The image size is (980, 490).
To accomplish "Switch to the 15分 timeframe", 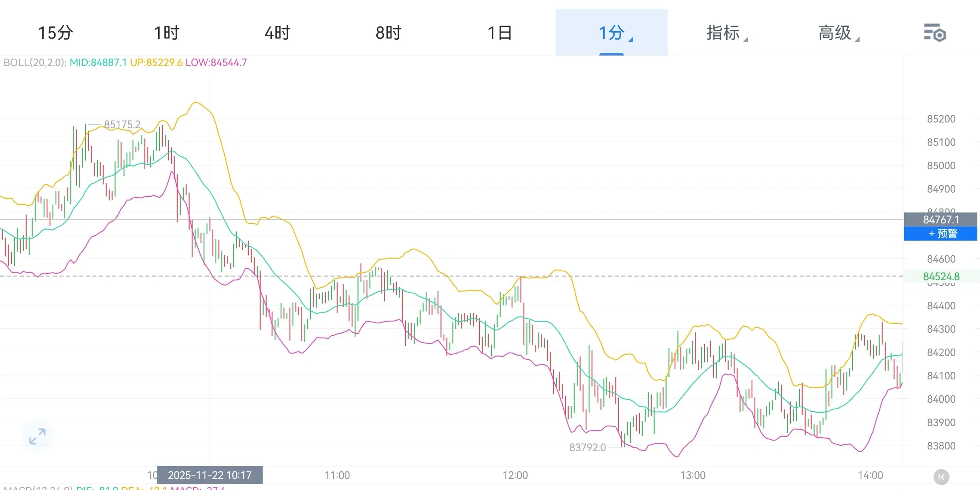I will pos(56,33).
